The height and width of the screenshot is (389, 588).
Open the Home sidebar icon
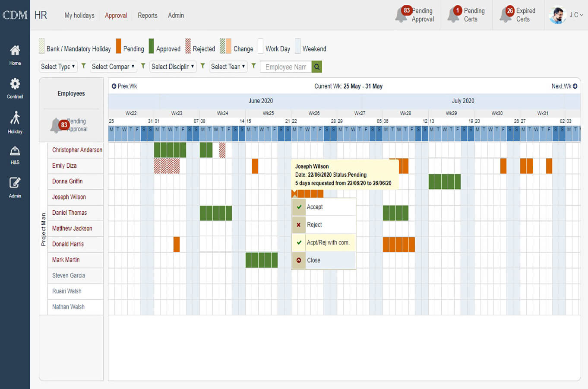coord(15,51)
